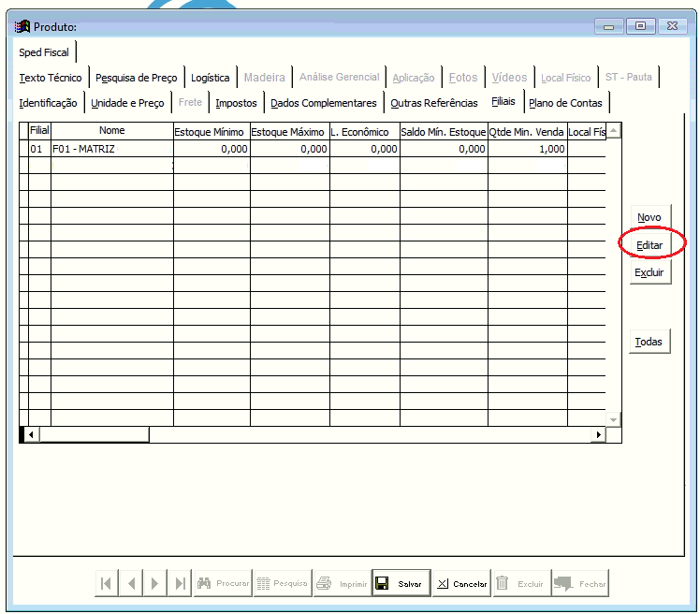Switch to Unidade e Preço tab
The image size is (700, 614).
pyautogui.click(x=127, y=103)
